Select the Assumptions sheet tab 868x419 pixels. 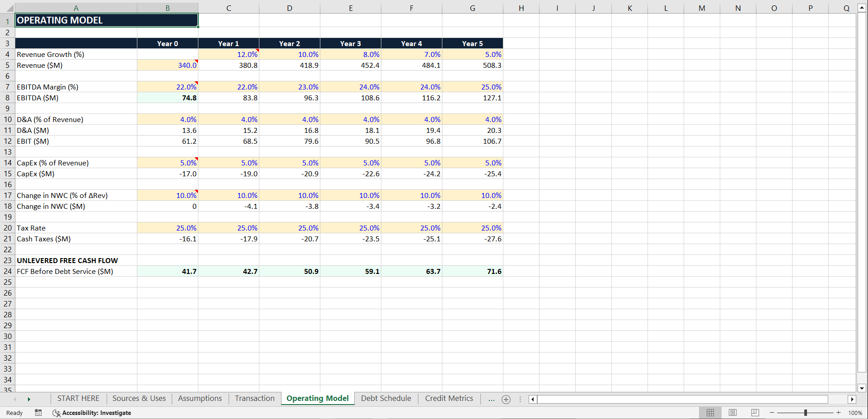(x=199, y=398)
